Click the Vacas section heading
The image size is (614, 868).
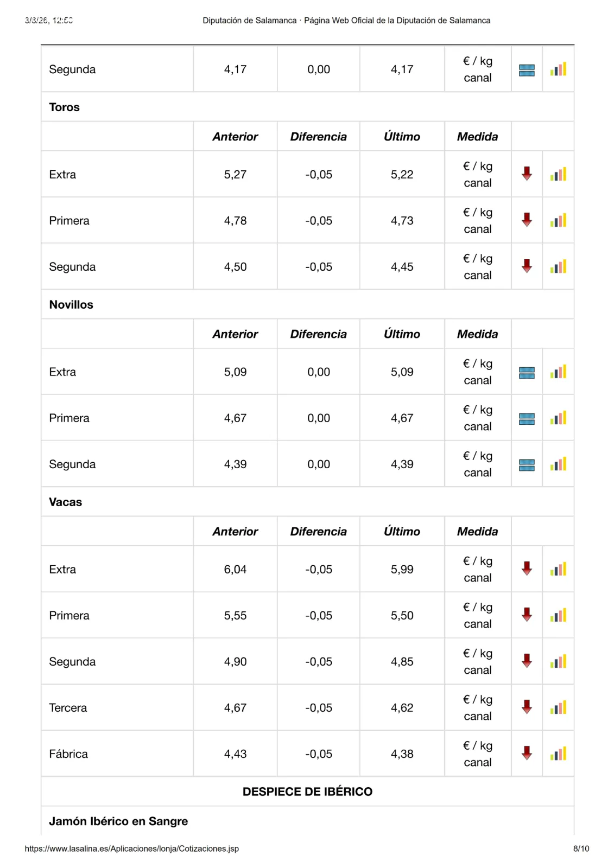65,502
